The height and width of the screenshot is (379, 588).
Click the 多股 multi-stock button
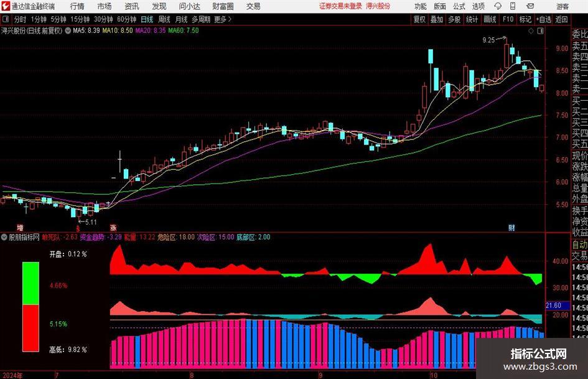[454, 19]
